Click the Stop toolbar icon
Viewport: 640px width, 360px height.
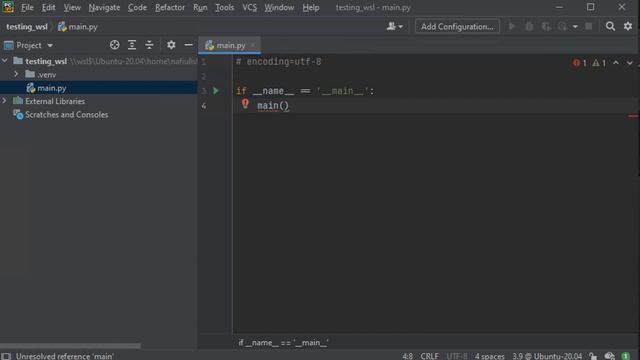coord(589,27)
